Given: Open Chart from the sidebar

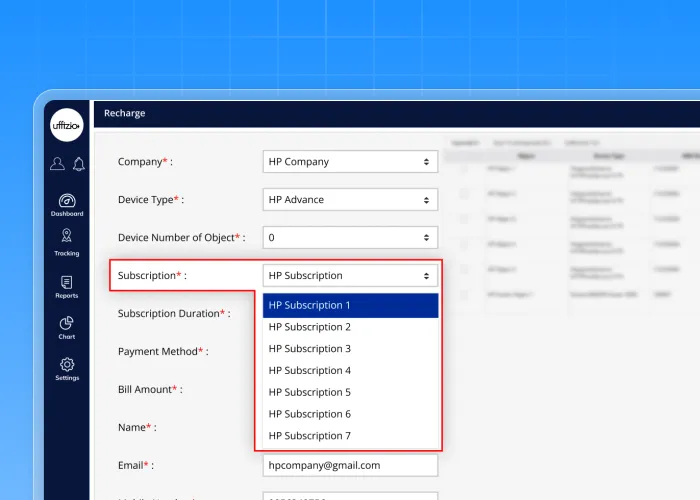Looking at the screenshot, I should point(67,327).
